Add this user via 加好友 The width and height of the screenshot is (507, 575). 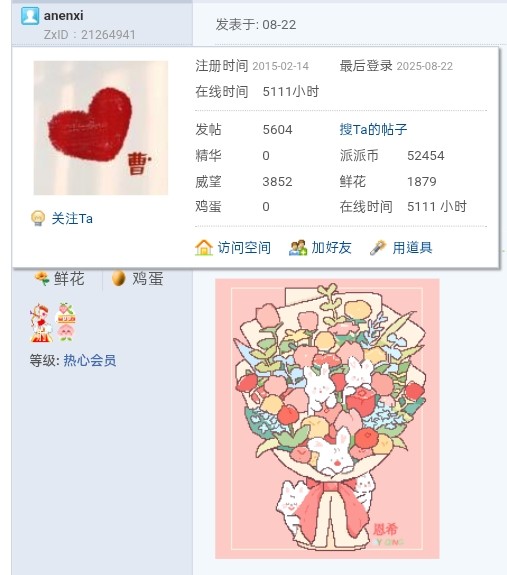[331, 248]
